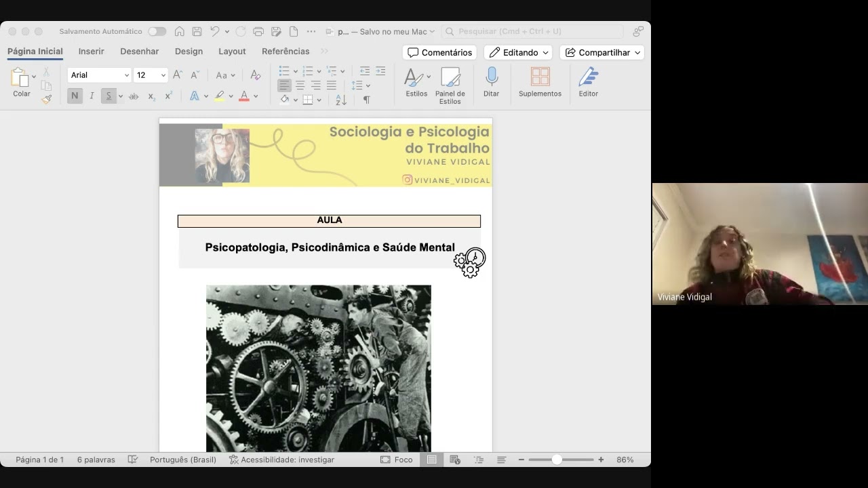The width and height of the screenshot is (868, 488).
Task: Click the zoom slider in status bar
Action: (x=557, y=460)
